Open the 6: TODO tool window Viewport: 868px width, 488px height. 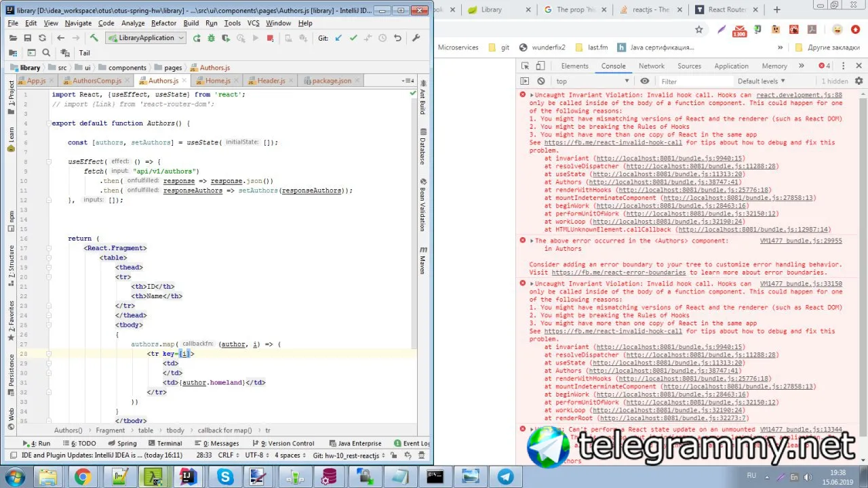tap(78, 443)
